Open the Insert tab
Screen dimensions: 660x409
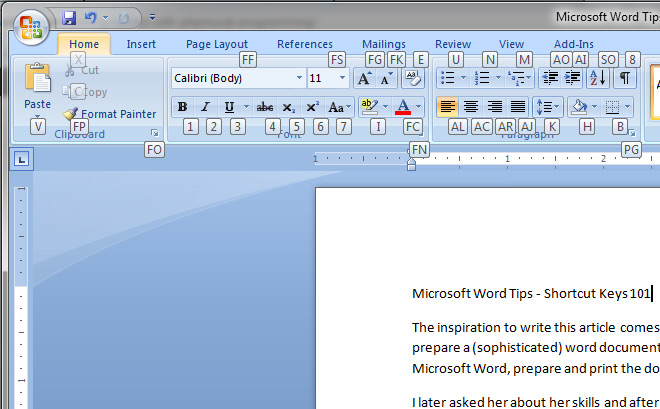pyautogui.click(x=141, y=44)
